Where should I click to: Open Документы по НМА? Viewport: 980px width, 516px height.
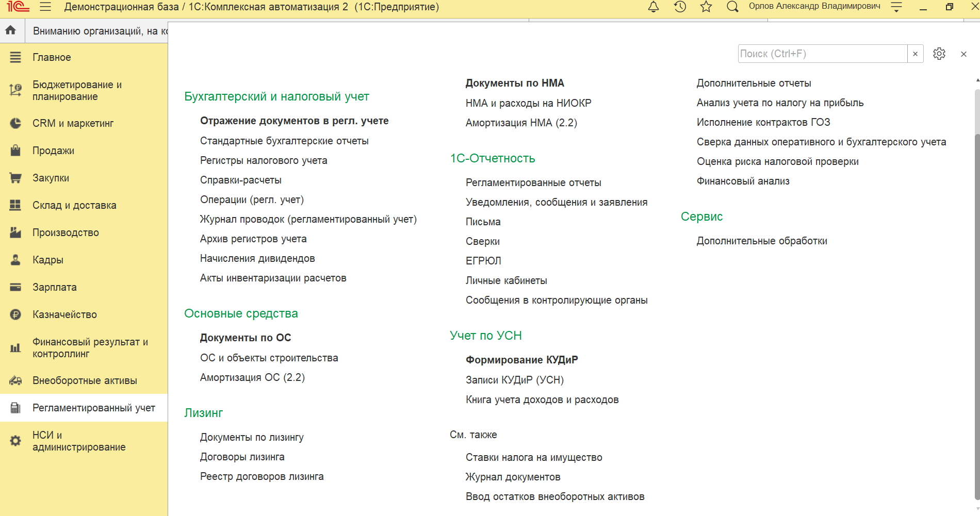(515, 83)
